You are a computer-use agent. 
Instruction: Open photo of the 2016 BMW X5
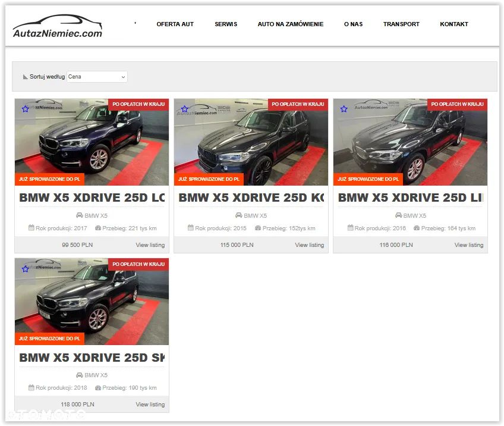(411, 142)
